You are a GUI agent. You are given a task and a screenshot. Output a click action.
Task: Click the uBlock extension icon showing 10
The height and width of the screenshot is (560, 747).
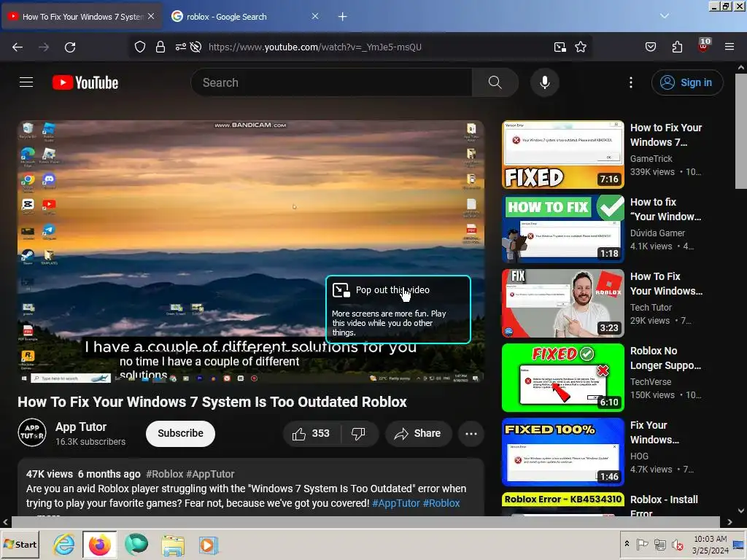pos(704,45)
